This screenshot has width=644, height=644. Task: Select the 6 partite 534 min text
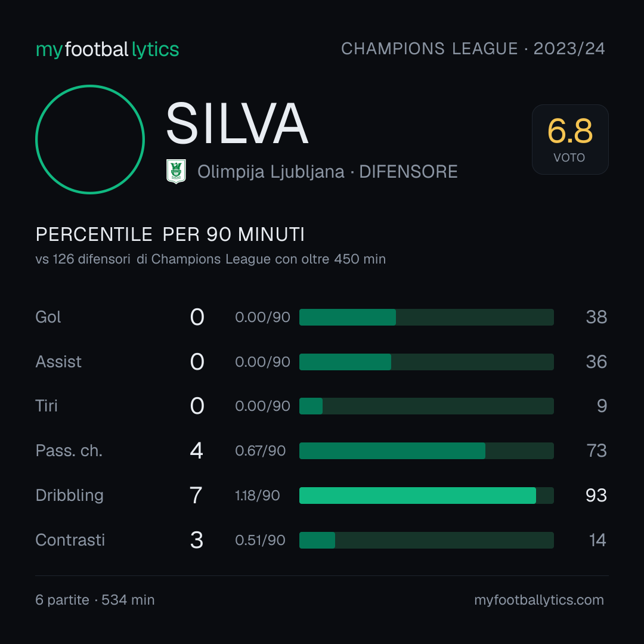point(95,600)
